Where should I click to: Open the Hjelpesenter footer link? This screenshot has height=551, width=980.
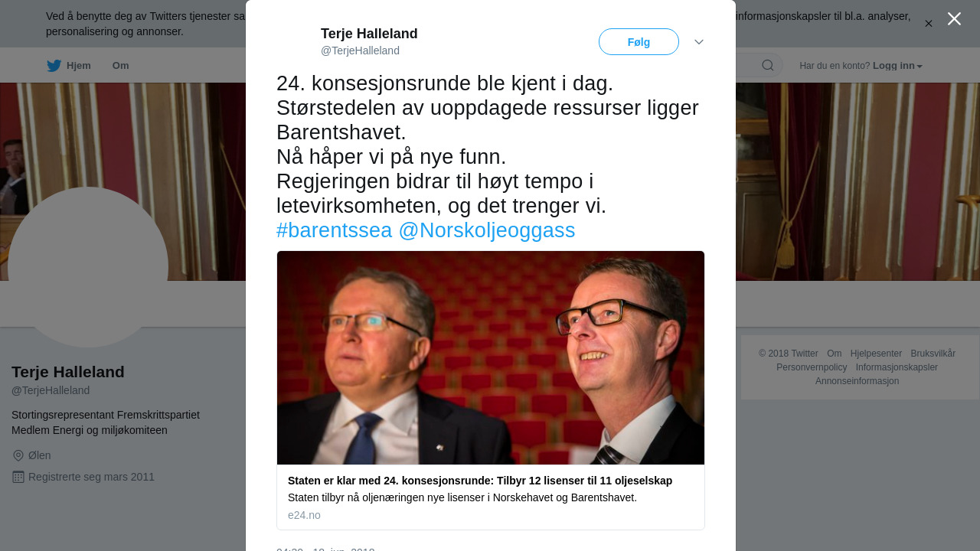pos(876,354)
